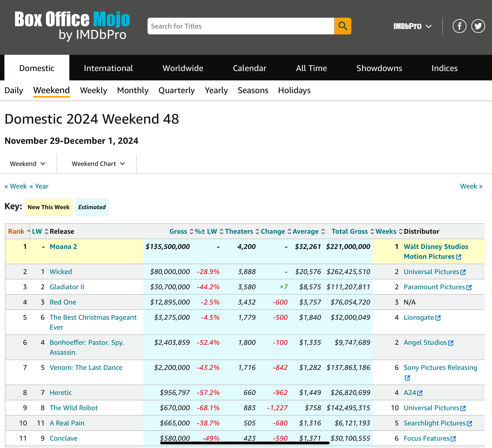Expand the IMDbPro dropdown menu
This screenshot has width=492, height=448.
point(412,26)
